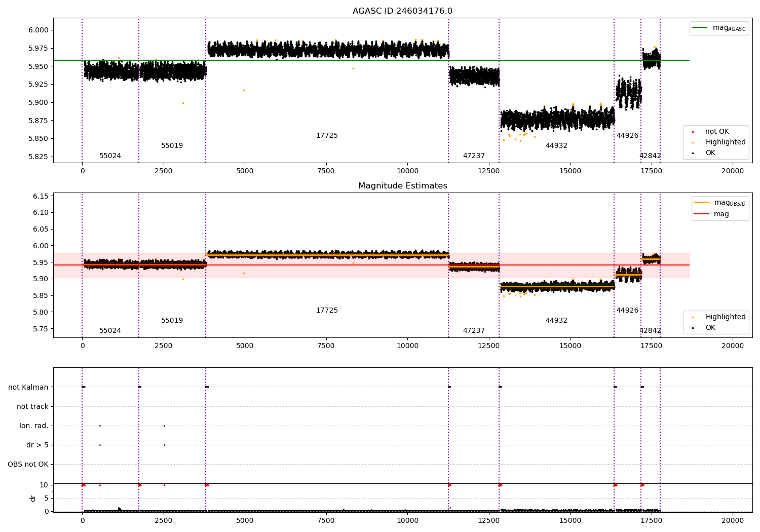Image resolution: width=760 pixels, height=532 pixels.
Task: Click x-axis tick 17500 on bottom plot
Action: click(651, 520)
